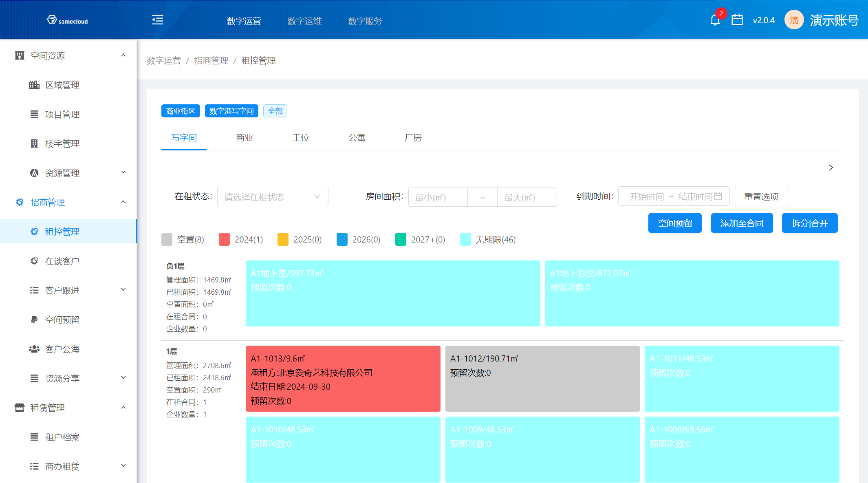Select room card A1-1013/9.6㎡

coord(343,379)
